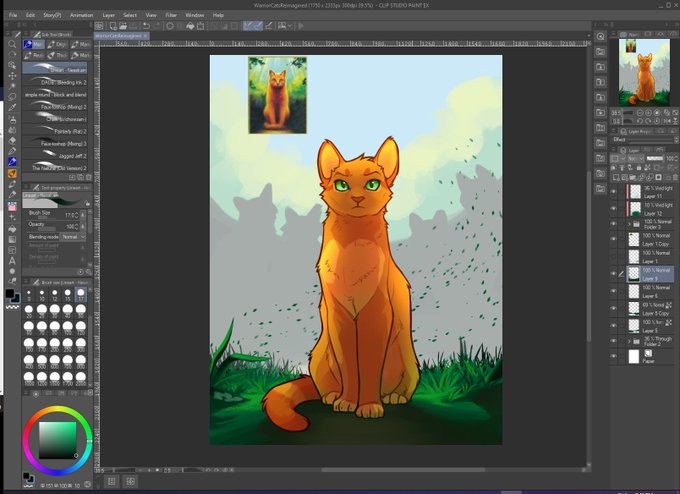Screen dimensions: 680x494
Task: Hide Layer 11 with its eye icon
Action: [x=613, y=191]
